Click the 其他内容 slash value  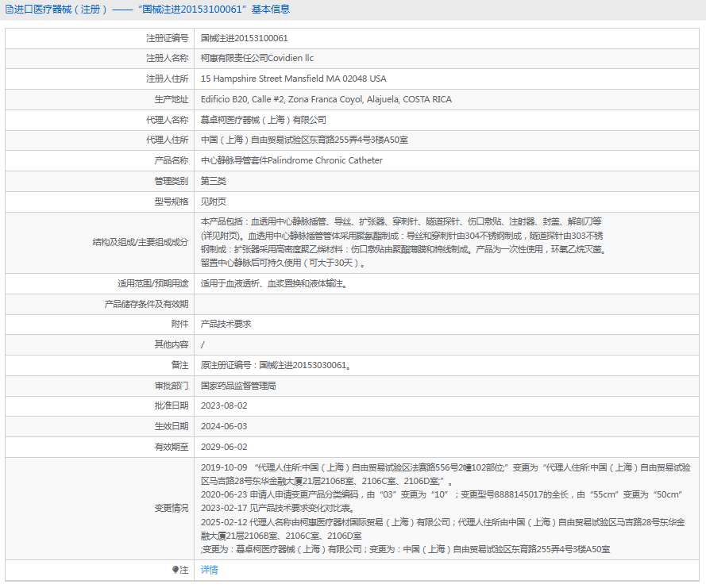[x=203, y=344]
